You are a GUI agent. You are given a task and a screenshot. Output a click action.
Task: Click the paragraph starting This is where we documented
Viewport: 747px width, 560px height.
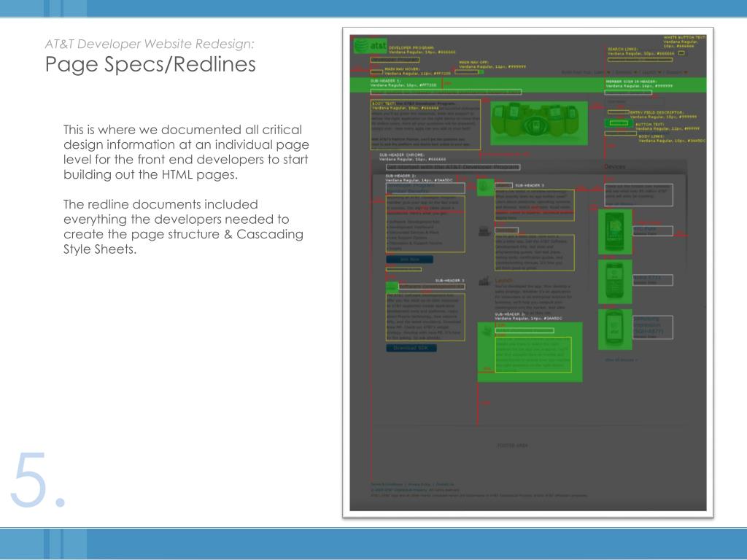186,152
